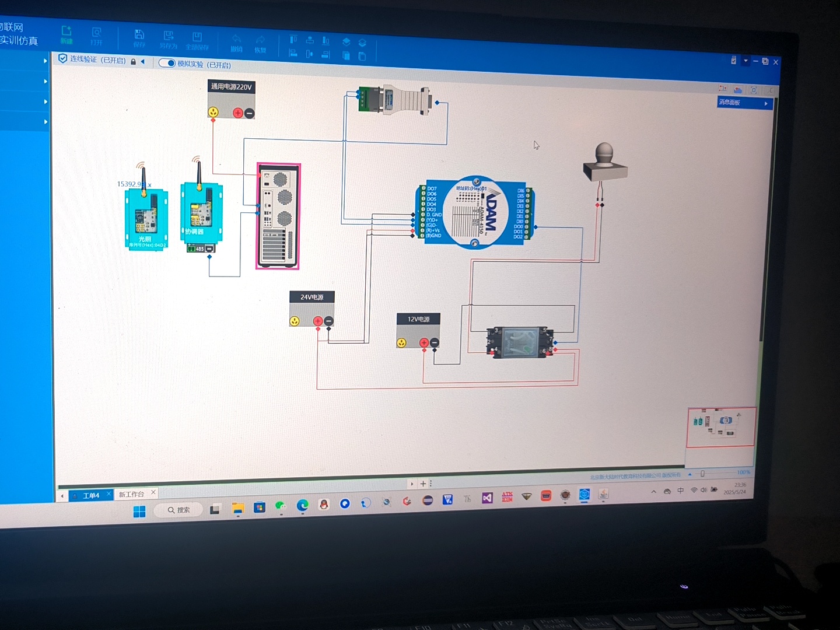
Task: Open WeChat from taskbar
Action: coord(281,507)
